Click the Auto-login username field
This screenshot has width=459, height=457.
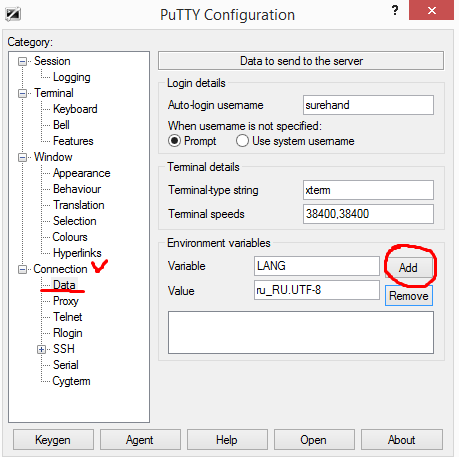pyautogui.click(x=368, y=105)
